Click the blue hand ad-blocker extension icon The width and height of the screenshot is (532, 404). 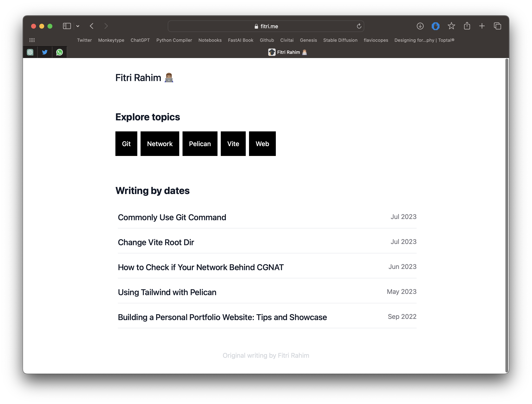point(435,26)
